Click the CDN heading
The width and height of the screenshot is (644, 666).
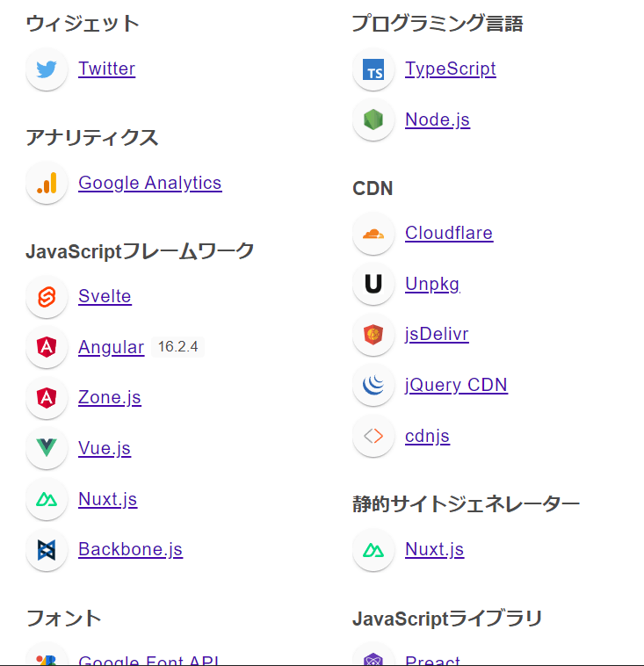373,188
